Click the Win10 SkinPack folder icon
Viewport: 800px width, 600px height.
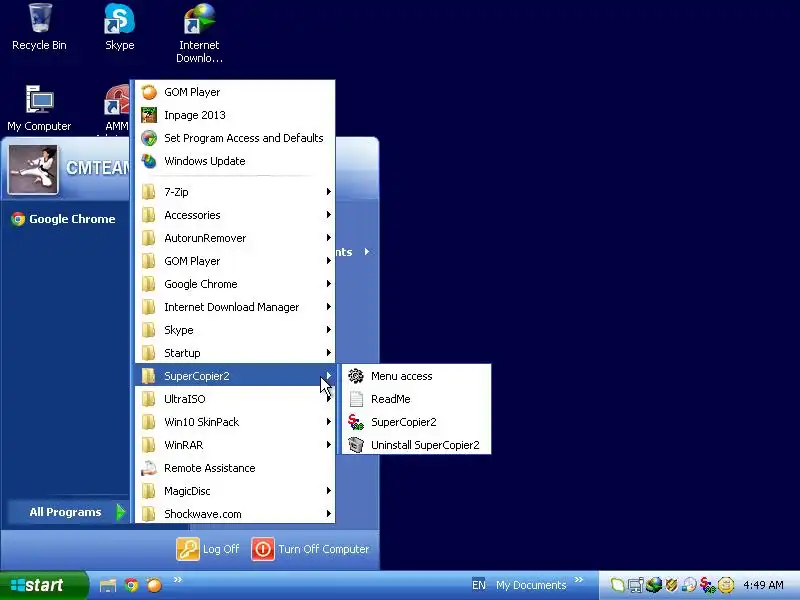148,422
